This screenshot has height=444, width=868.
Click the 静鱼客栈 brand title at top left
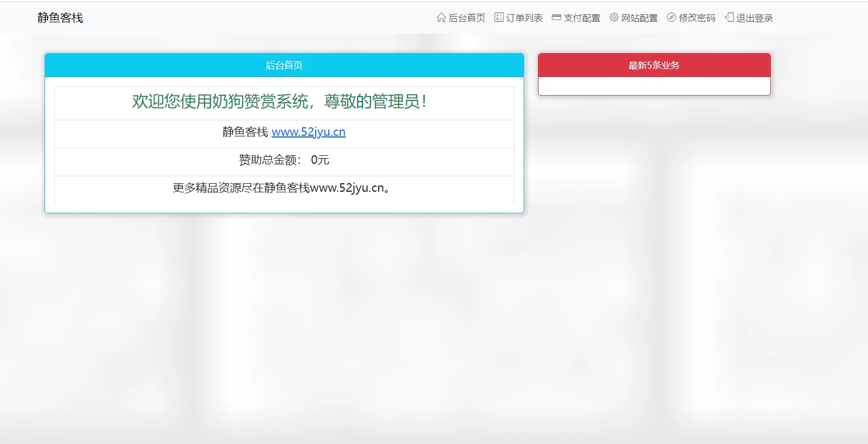(x=60, y=18)
